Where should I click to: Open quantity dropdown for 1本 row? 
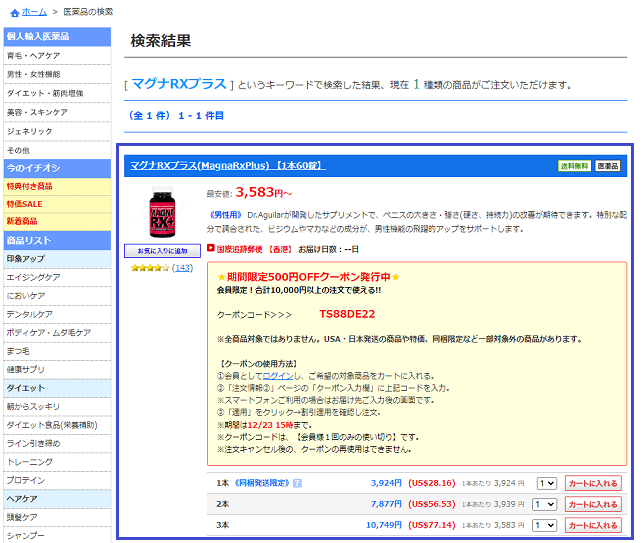[x=547, y=483]
